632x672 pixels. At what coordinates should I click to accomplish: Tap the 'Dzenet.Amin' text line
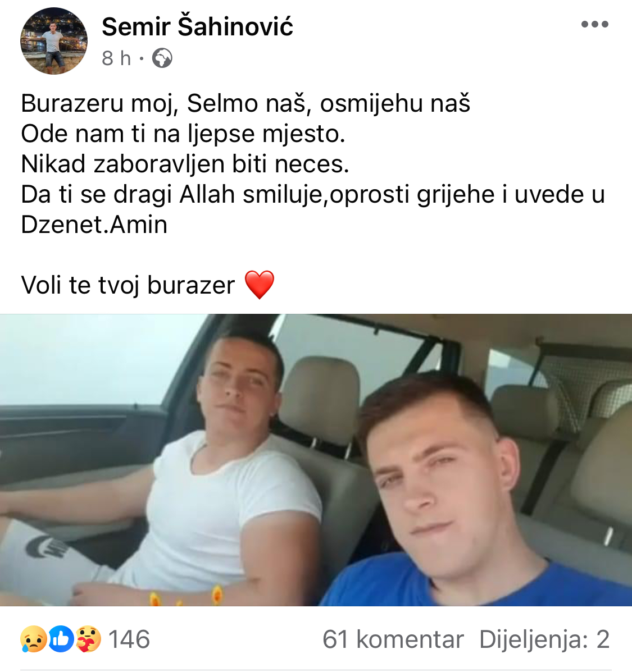coord(94,225)
